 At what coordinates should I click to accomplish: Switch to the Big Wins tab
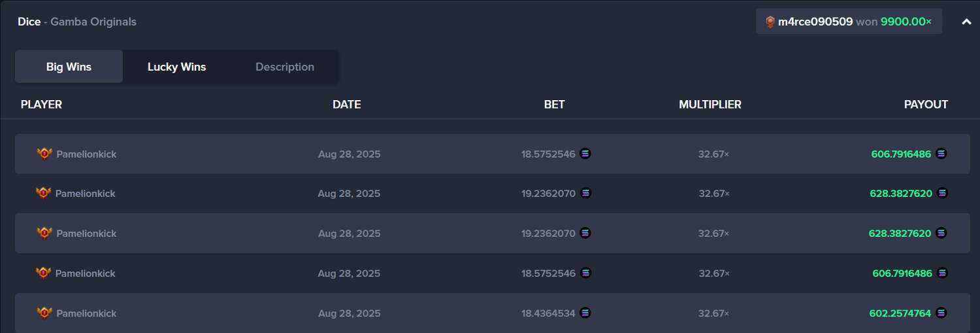[69, 67]
